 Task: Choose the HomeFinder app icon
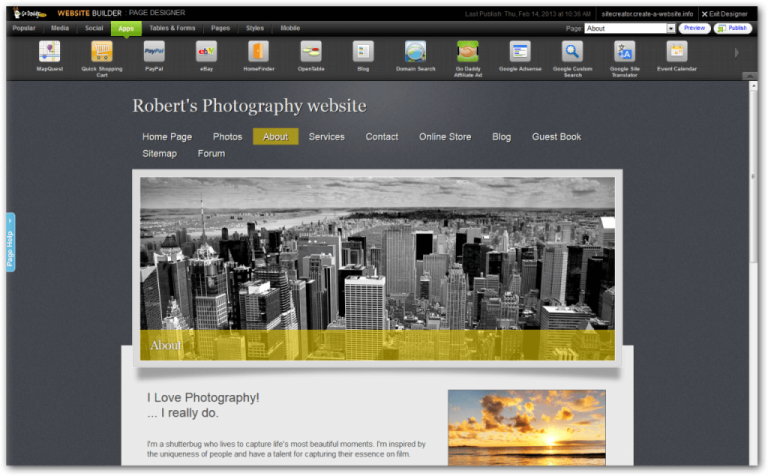[259, 52]
